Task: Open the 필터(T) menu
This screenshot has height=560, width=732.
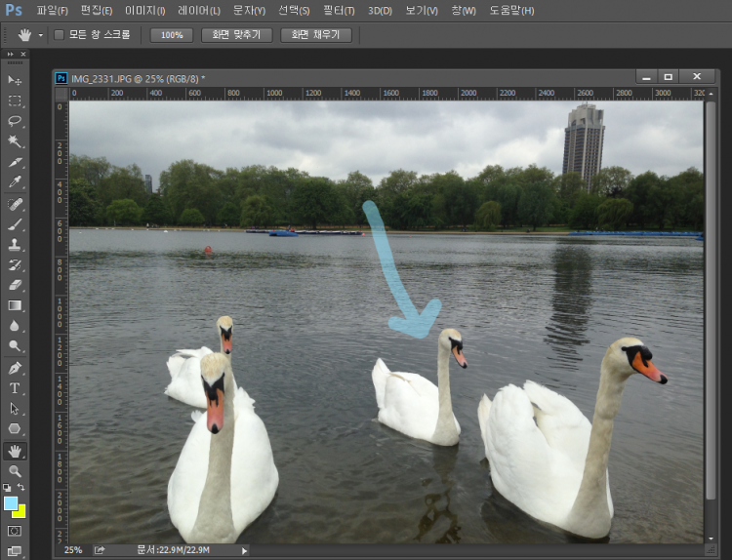Action: coord(338,11)
